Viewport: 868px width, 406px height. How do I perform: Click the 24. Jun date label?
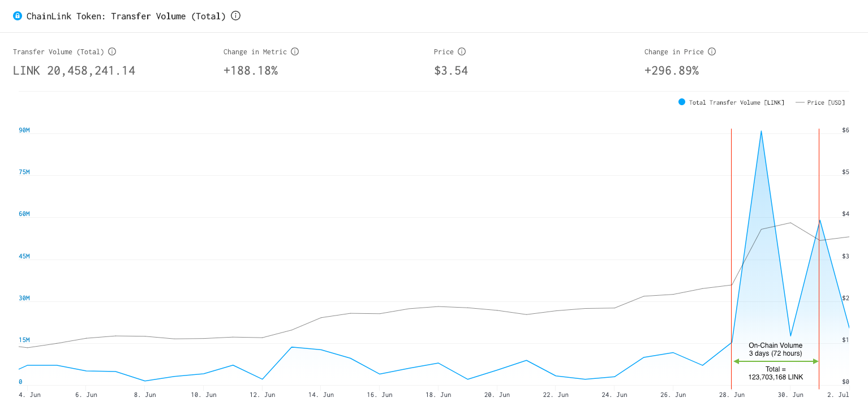[x=615, y=395]
